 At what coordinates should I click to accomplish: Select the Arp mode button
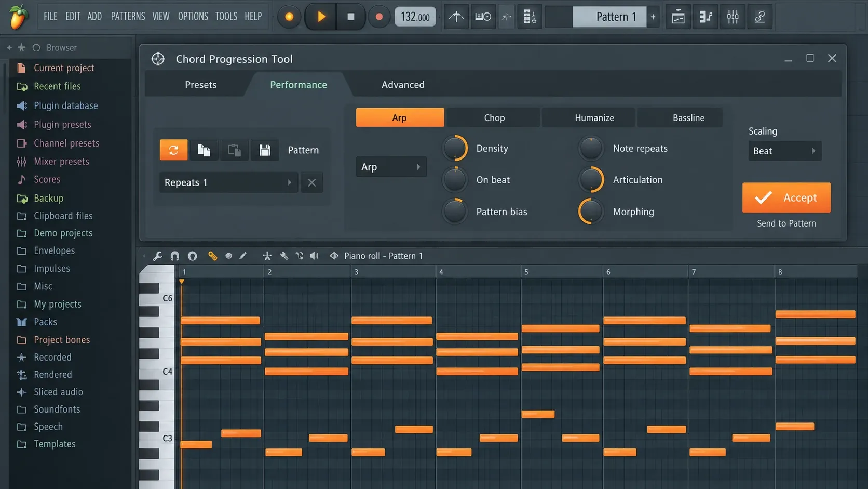click(400, 118)
